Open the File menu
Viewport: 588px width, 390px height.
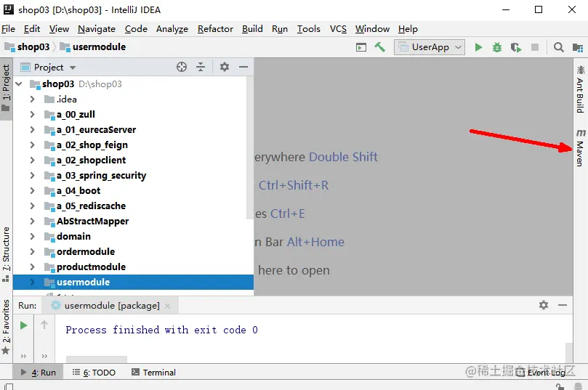coord(8,29)
